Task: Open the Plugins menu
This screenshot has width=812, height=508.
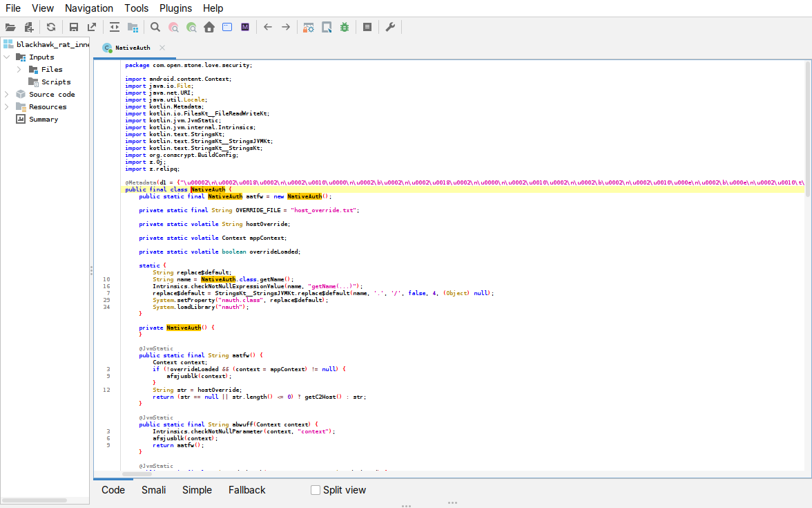Action: click(x=175, y=8)
